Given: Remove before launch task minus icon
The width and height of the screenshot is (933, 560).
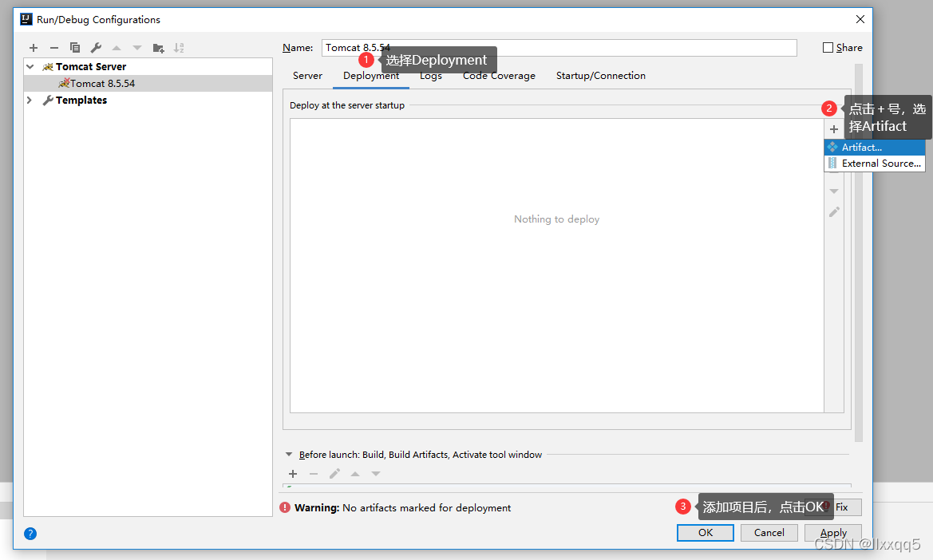Looking at the screenshot, I should coord(314,474).
